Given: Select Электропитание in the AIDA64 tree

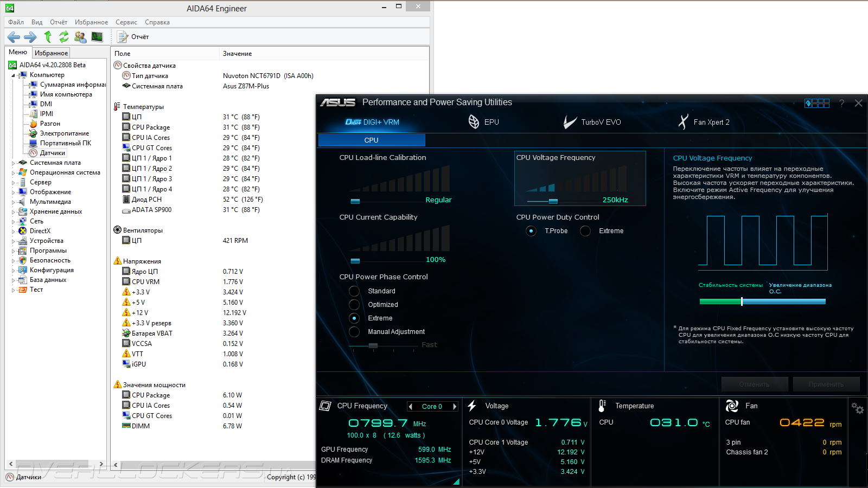Looking at the screenshot, I should click(x=64, y=133).
